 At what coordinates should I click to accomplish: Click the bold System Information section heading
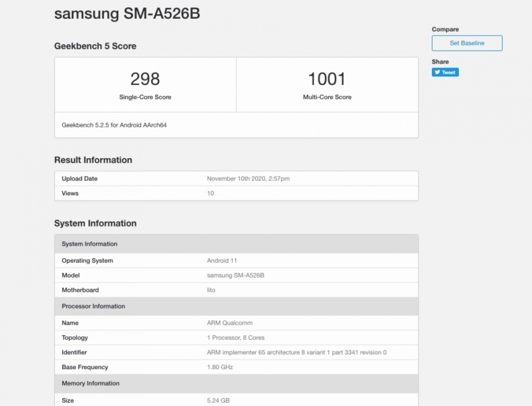95,223
